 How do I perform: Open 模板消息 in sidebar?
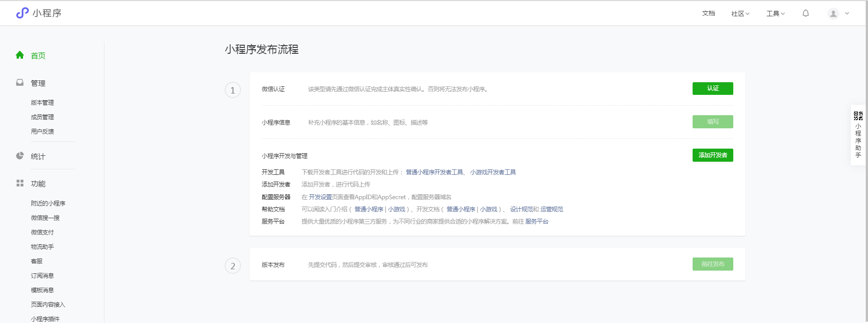(x=42, y=290)
